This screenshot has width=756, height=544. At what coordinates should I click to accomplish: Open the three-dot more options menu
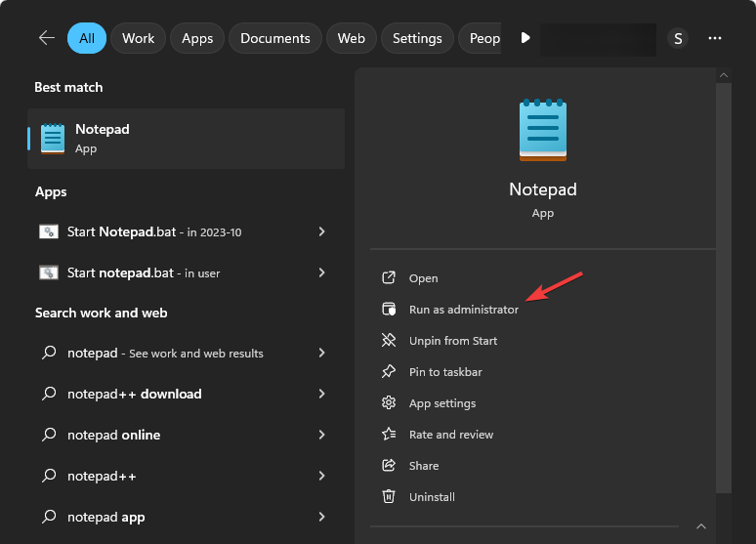[x=715, y=38]
